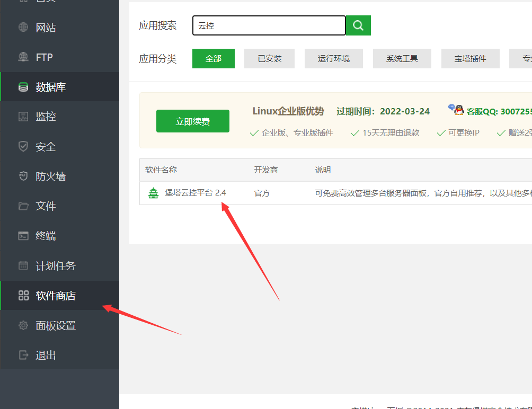Select the 软件商店 grid icon

[x=23, y=296]
